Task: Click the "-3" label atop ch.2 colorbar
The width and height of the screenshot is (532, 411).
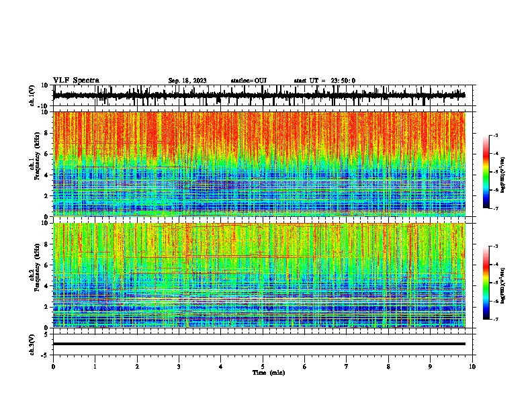Action: [495, 246]
